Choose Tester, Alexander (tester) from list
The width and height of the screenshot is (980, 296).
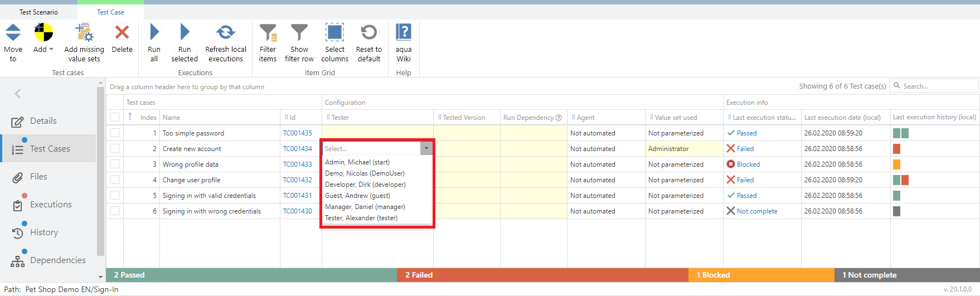[361, 218]
